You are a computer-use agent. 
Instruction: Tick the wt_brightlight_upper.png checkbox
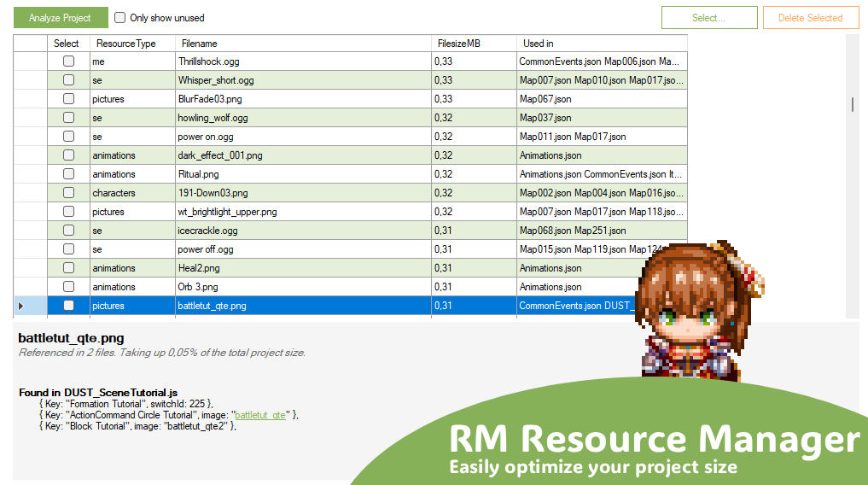(x=68, y=212)
